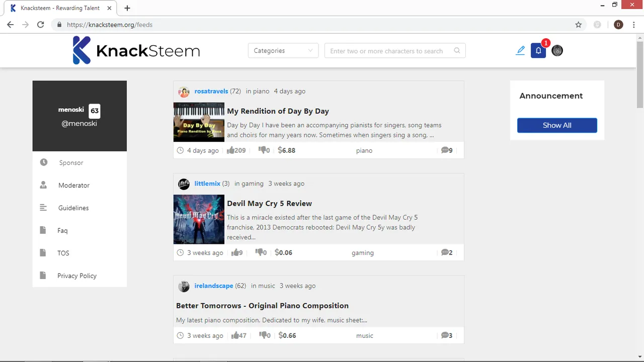Click the Sponsor clock icon in sidebar
Viewport: 644px width, 362px height.
(x=44, y=162)
